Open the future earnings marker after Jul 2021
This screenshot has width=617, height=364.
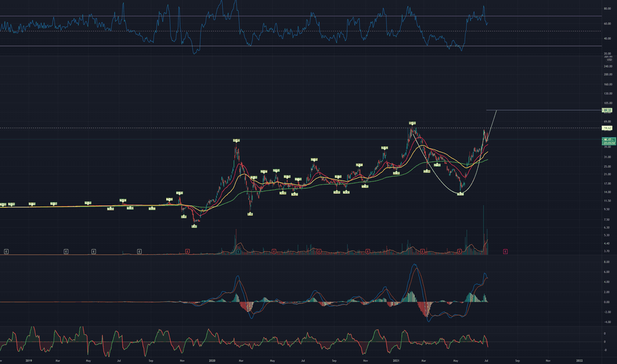[x=505, y=251]
